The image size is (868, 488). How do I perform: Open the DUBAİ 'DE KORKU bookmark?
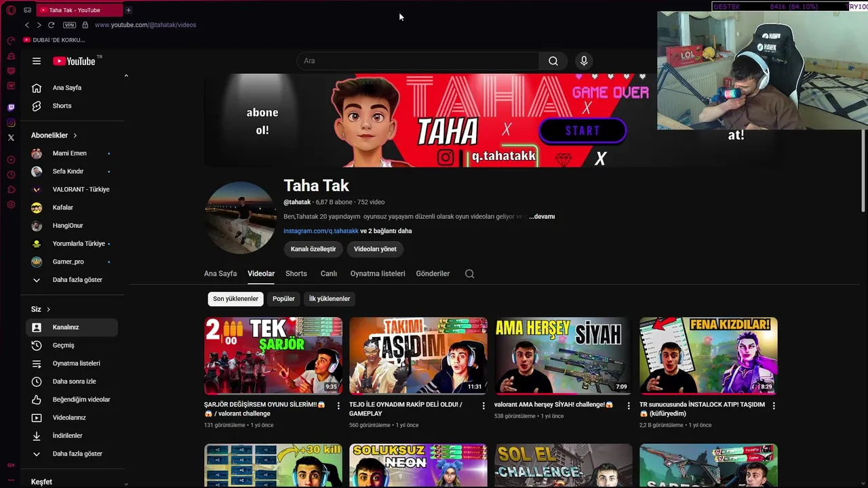coord(54,40)
